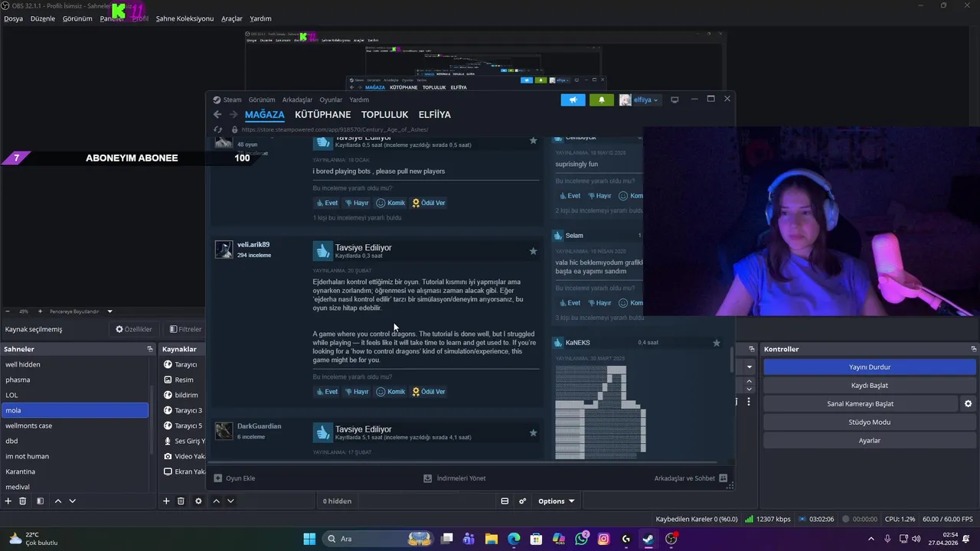Open the Dosya menu in OBS
Viewport: 980px width, 551px height.
13,18
